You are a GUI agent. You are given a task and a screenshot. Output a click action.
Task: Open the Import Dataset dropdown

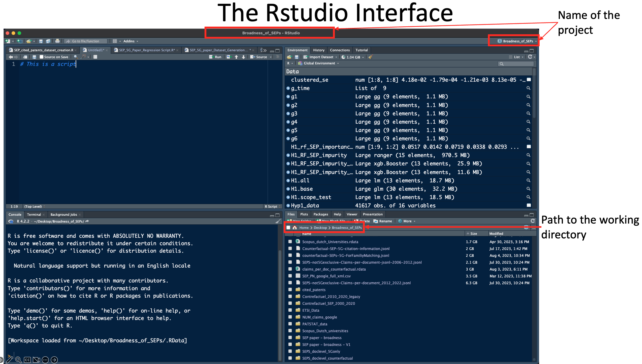(x=321, y=57)
